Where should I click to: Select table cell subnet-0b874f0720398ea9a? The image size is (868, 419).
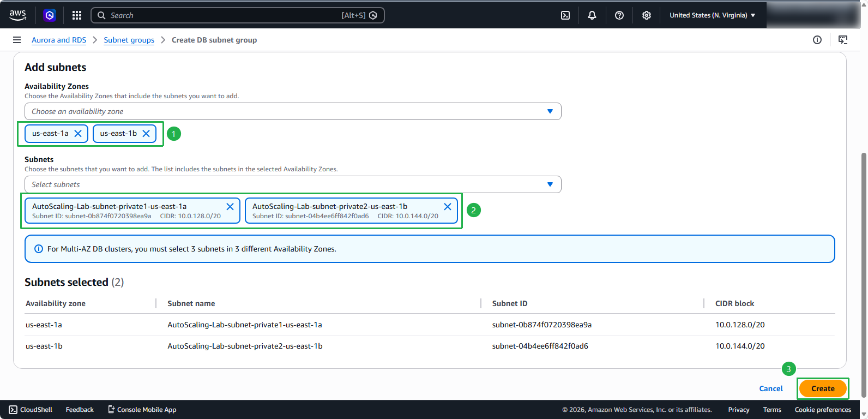542,325
